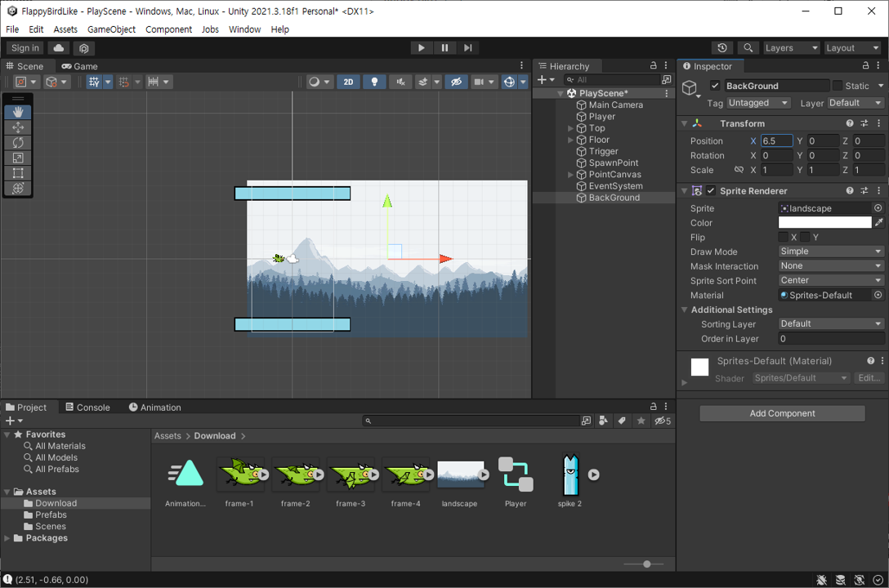Open Transform preset settings icon
The height and width of the screenshot is (588, 889).
pos(864,123)
